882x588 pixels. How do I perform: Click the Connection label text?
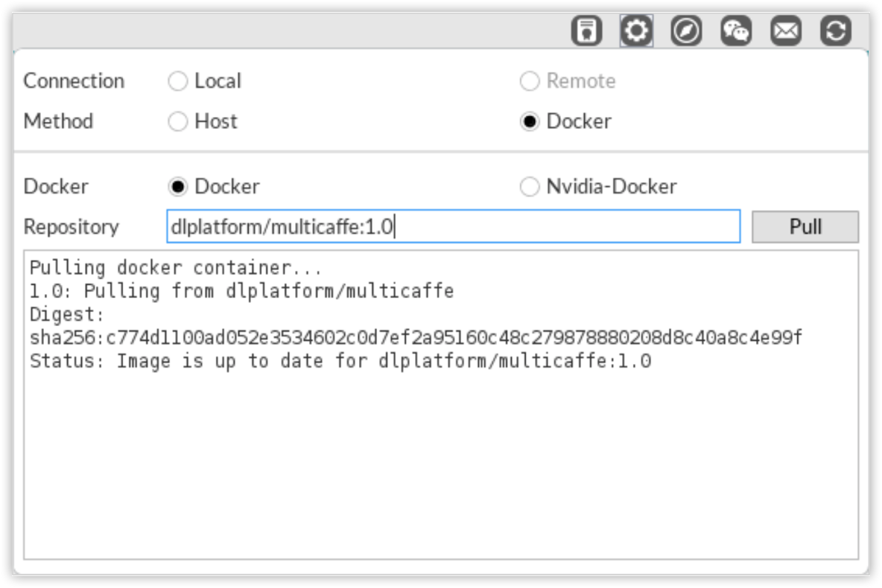click(x=74, y=81)
